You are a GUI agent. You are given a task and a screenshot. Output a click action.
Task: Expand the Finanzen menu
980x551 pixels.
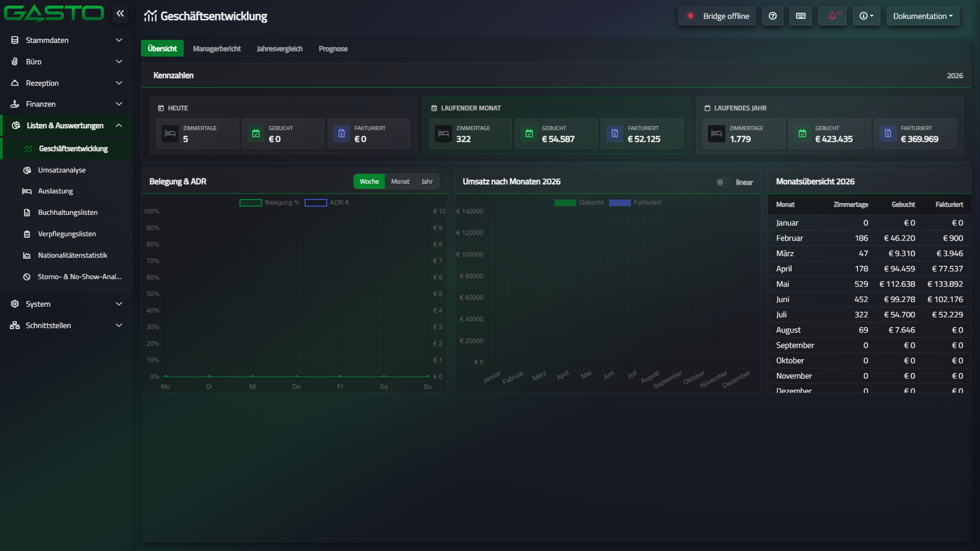(x=66, y=104)
